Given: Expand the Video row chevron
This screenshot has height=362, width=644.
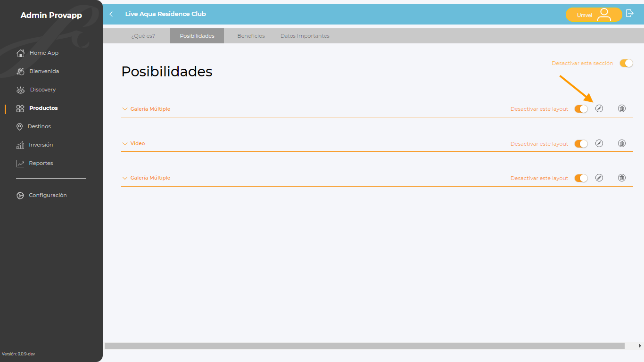Looking at the screenshot, I should (x=125, y=143).
